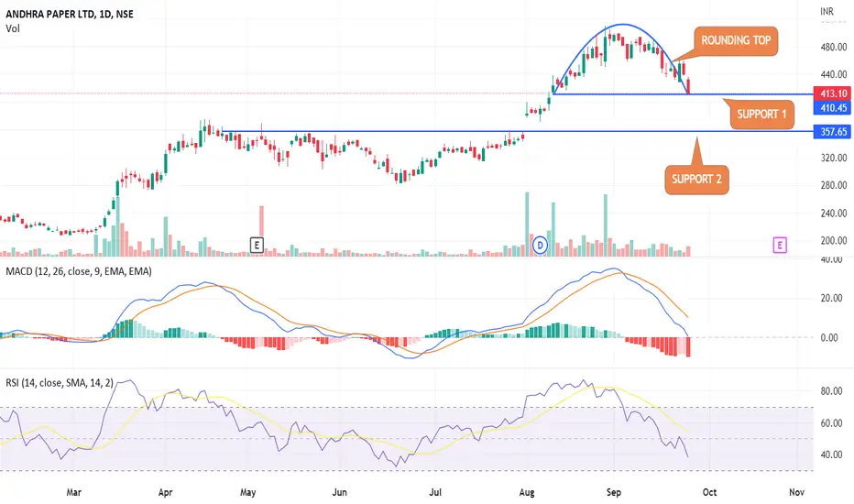Click the purple E upcoming earnings marker
The image size is (854, 504).
780,246
